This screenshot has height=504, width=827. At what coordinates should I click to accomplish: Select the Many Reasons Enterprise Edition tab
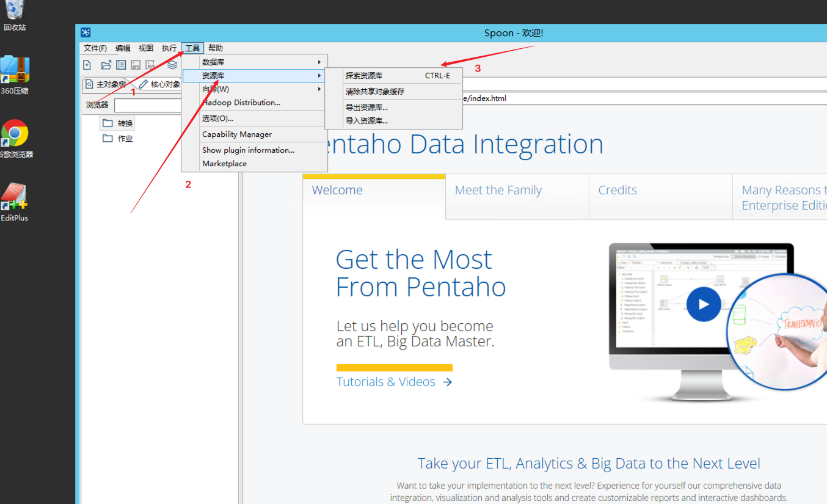click(780, 197)
